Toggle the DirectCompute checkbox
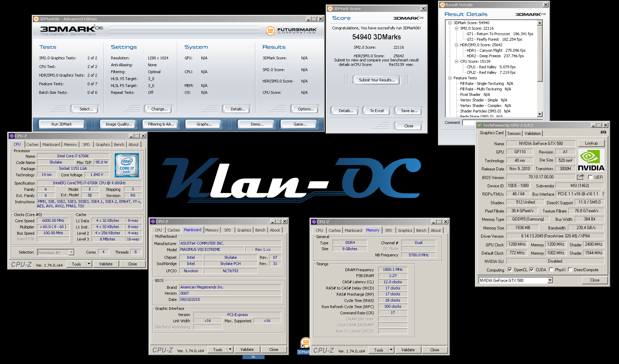This screenshot has width=619, height=364. pos(570,270)
